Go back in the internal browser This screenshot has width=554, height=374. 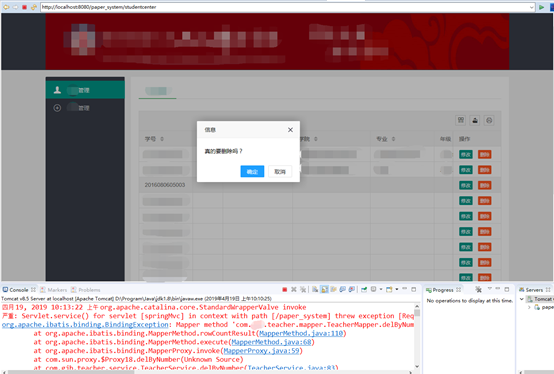(6, 7)
